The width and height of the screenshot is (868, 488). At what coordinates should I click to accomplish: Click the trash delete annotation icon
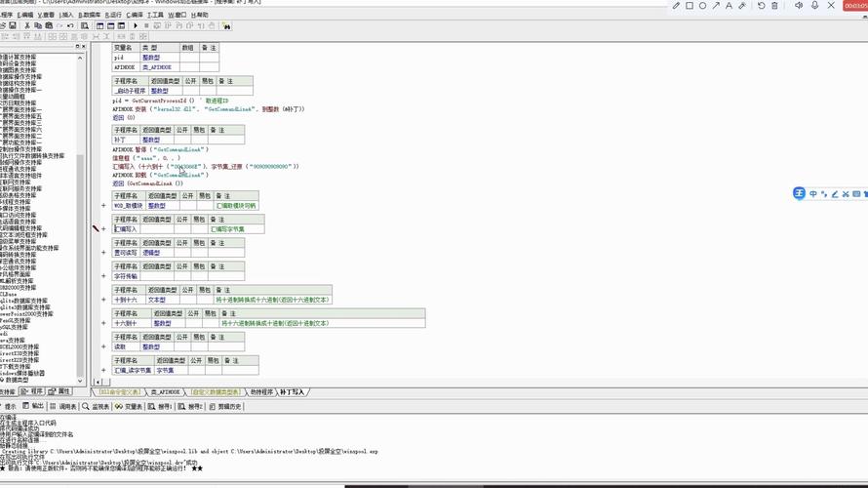click(775, 6)
